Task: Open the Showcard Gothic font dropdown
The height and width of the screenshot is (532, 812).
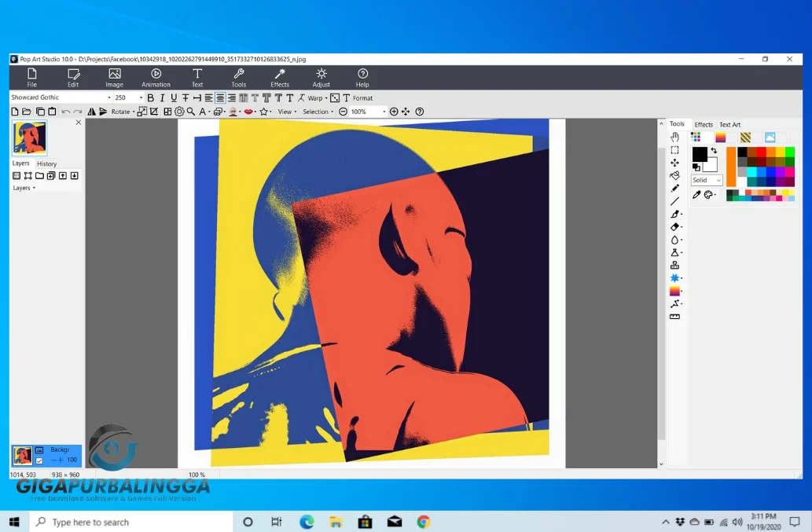Action: tap(109, 97)
